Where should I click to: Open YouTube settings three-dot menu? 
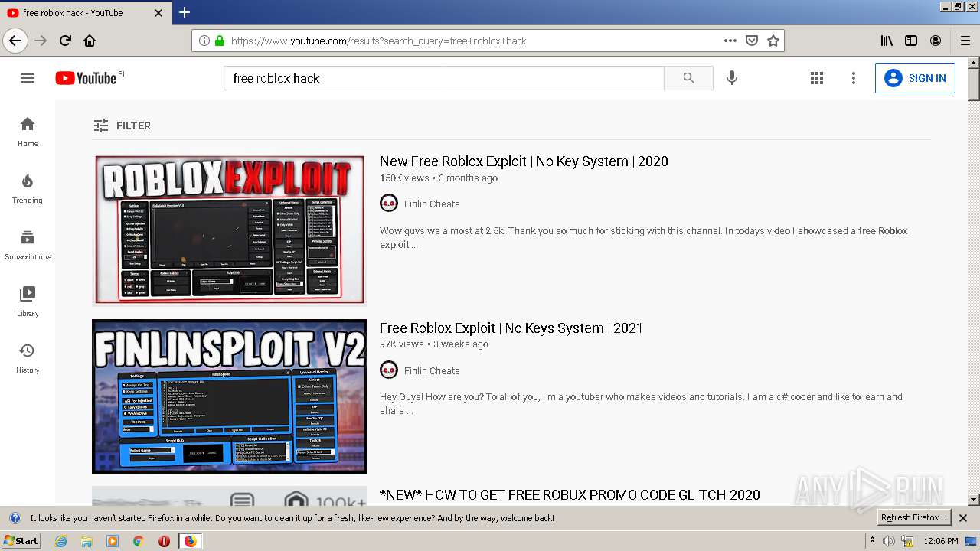854,78
